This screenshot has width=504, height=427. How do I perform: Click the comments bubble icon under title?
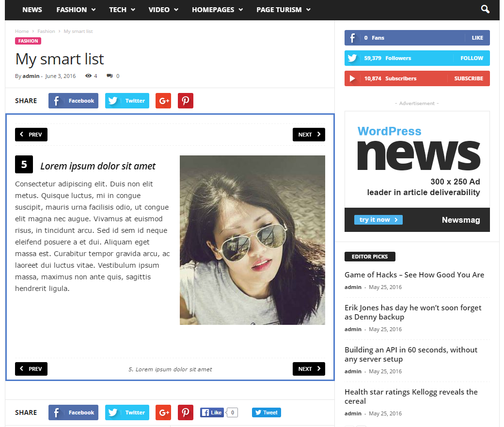click(x=110, y=76)
